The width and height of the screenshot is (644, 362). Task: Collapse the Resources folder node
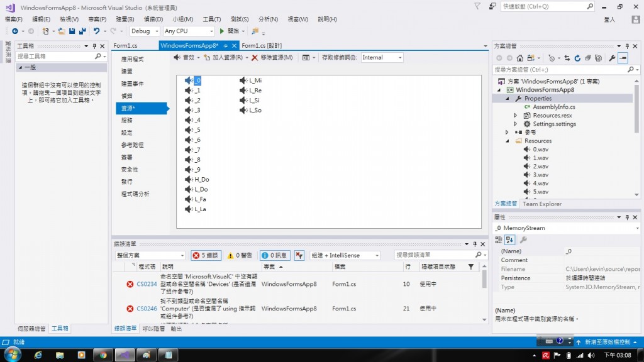[508, 141]
